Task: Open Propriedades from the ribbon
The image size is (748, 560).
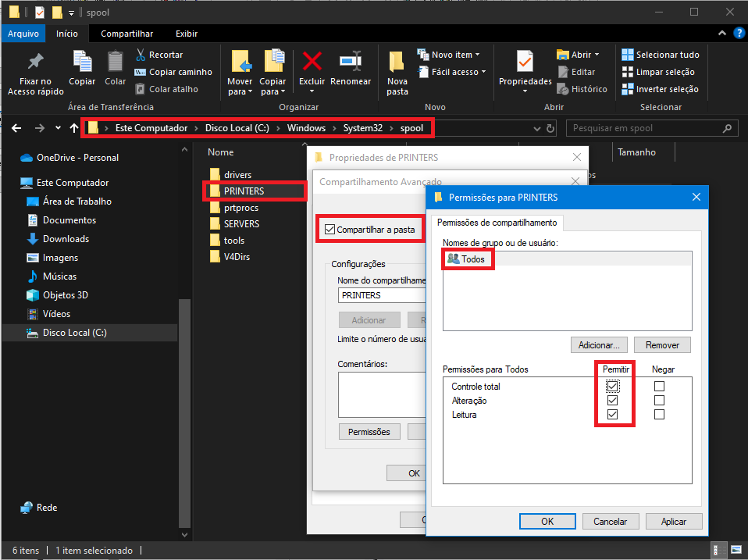Action: pos(525,72)
